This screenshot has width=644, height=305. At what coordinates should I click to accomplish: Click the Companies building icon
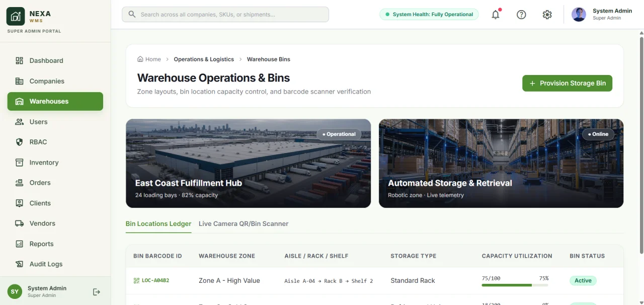(20, 81)
